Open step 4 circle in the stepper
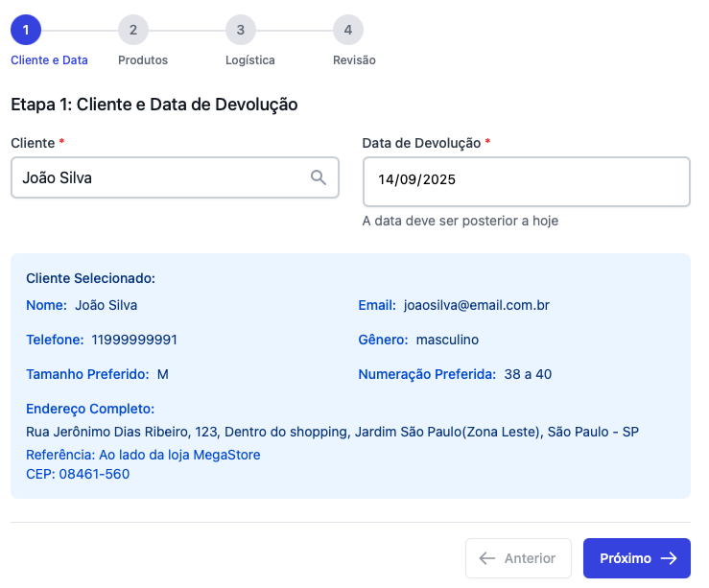The image size is (709, 588). tap(348, 30)
